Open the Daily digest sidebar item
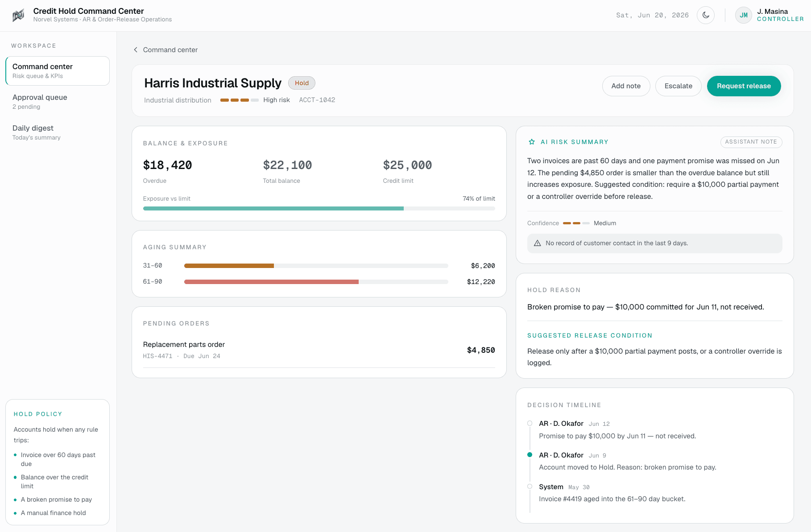Screen dimensions: 811x532 pos(58,132)
